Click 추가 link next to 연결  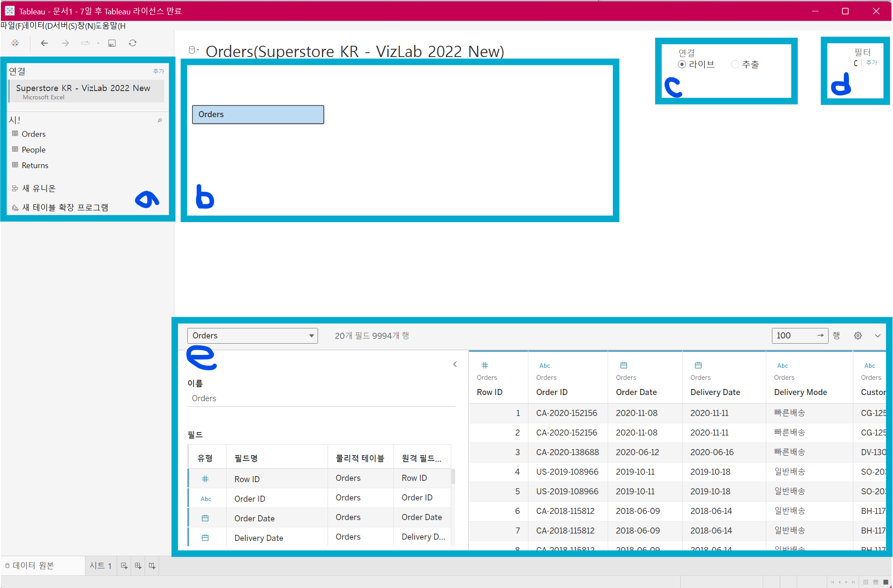[159, 71]
